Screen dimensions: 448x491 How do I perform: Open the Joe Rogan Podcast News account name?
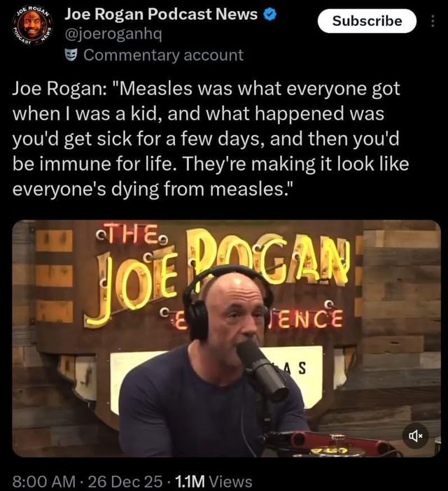tap(161, 14)
